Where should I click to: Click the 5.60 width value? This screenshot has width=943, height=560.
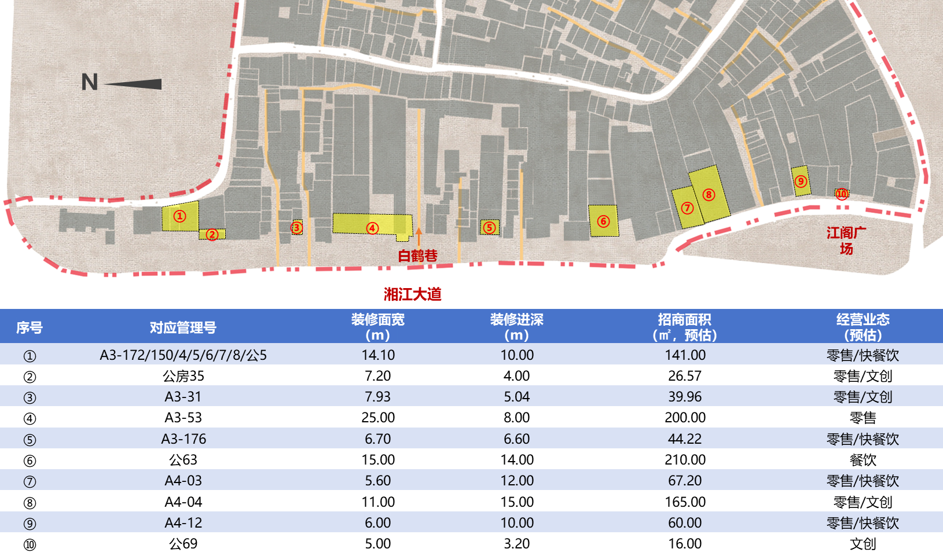(378, 481)
